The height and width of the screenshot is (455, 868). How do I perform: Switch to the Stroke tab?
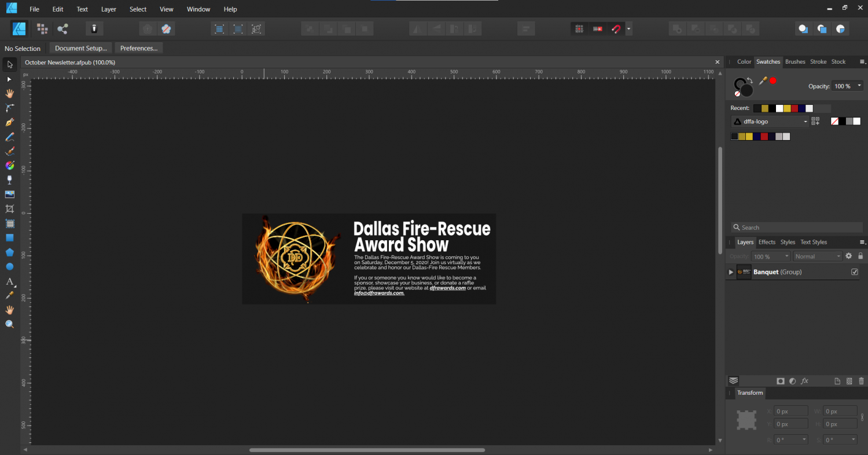click(818, 62)
